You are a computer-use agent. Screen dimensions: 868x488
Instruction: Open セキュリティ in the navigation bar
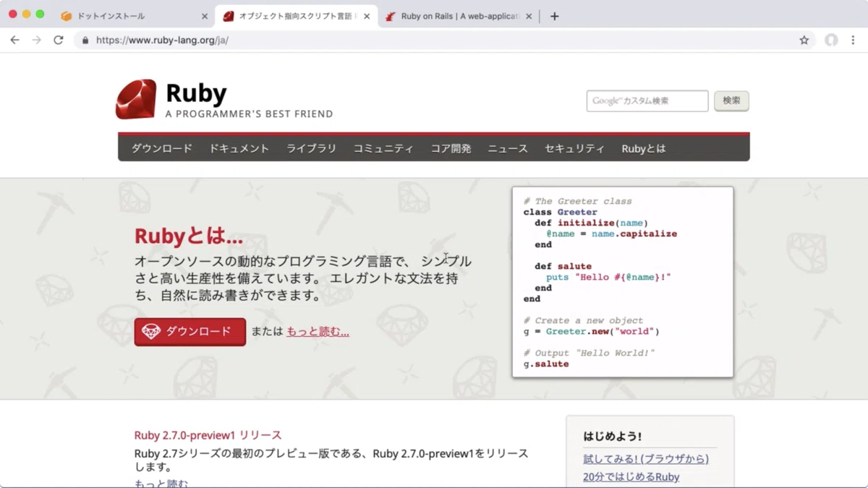pos(574,148)
